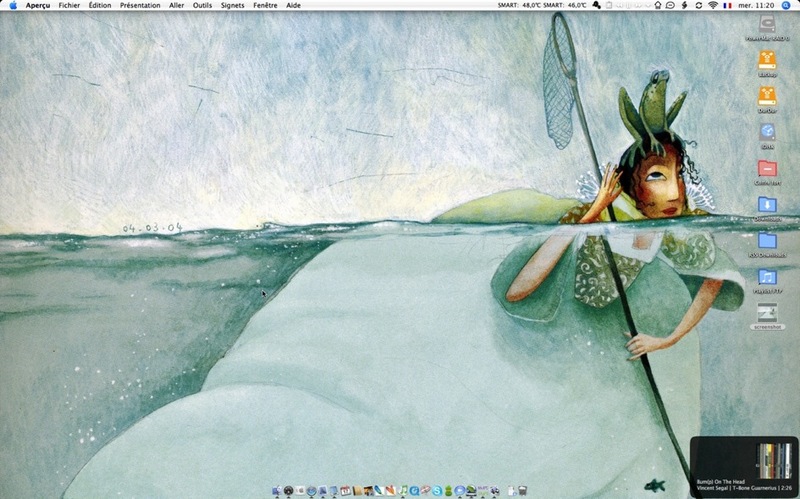Open the Présentation menu

coord(140,6)
